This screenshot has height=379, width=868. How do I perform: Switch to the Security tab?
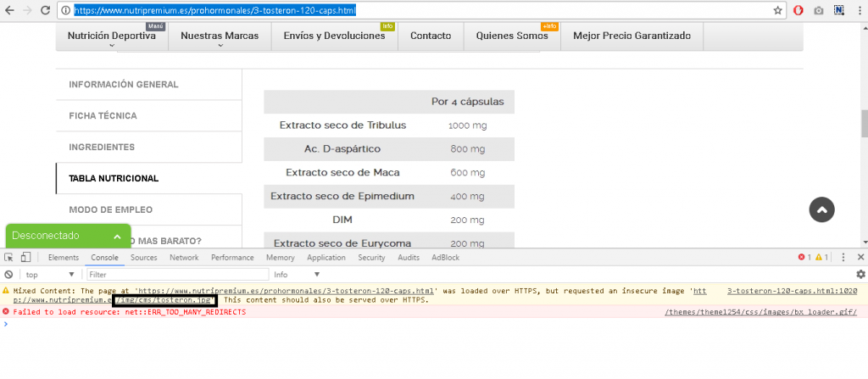tap(371, 257)
